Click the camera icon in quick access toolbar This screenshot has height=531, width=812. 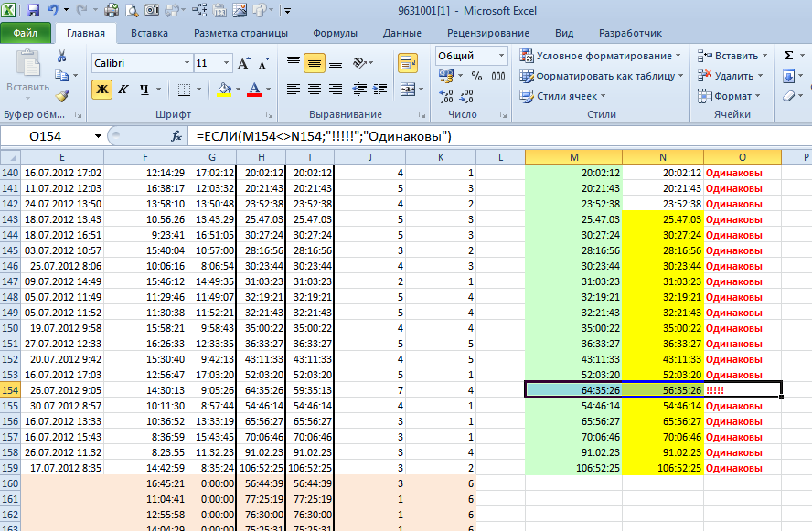(151, 10)
